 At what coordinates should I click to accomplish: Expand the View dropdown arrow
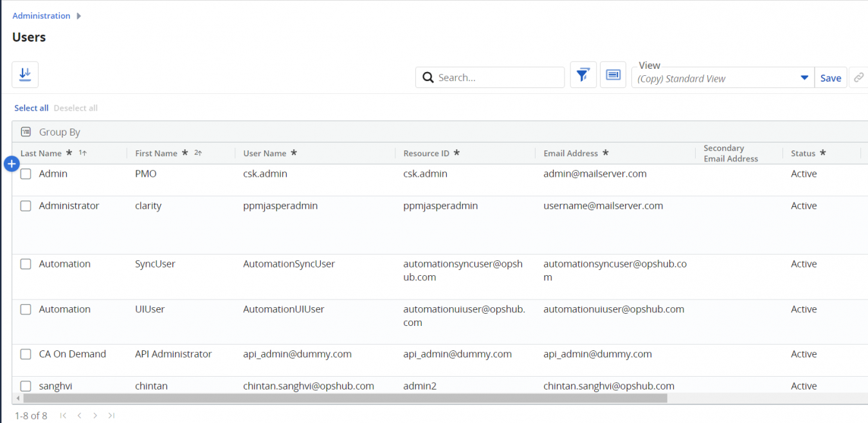804,78
